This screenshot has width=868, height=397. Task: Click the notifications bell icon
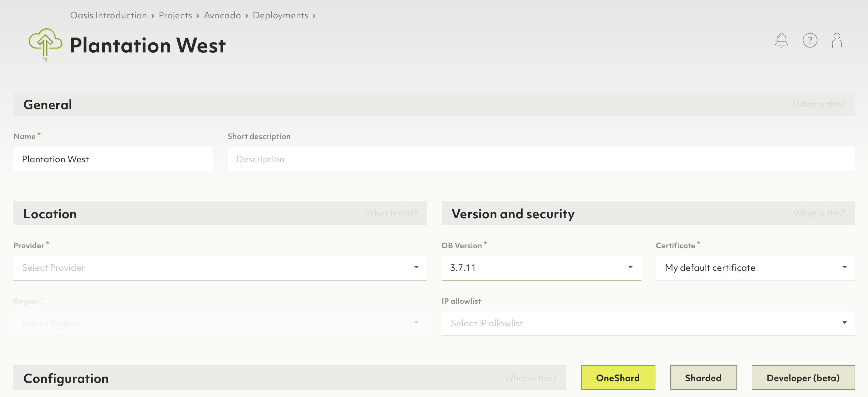point(781,41)
